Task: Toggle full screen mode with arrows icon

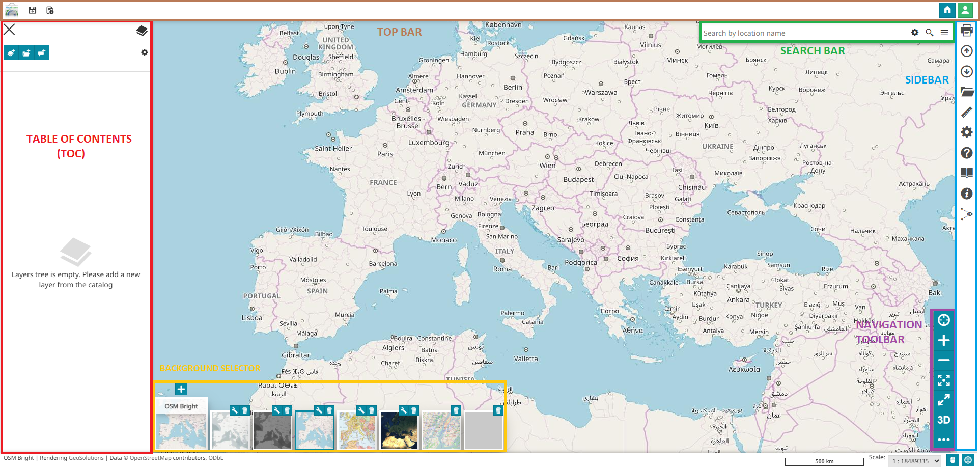Action: tap(943, 400)
